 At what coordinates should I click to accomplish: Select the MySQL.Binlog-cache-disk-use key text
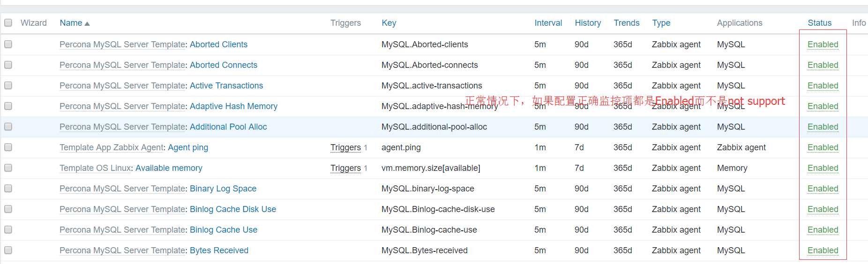point(438,209)
